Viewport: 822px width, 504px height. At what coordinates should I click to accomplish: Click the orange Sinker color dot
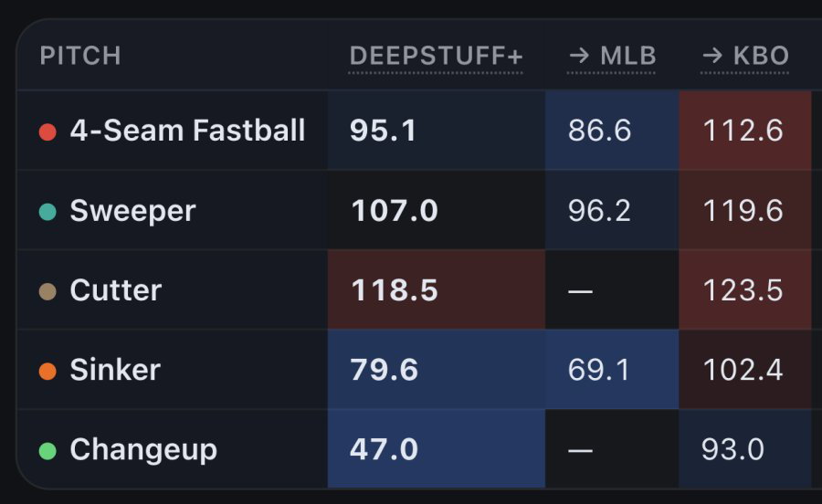click(x=47, y=371)
